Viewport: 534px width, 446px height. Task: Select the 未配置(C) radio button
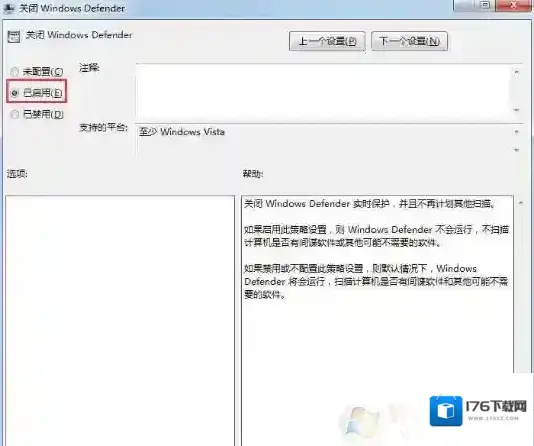point(14,71)
